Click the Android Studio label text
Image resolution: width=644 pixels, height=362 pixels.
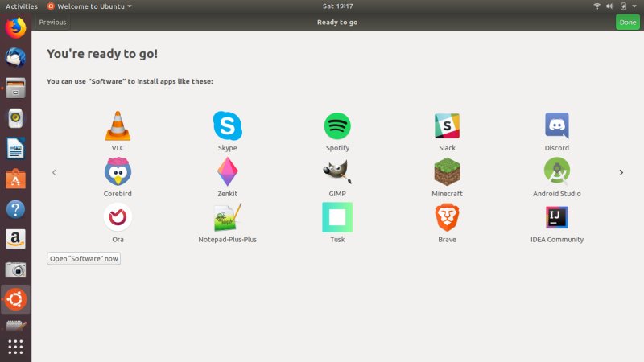click(557, 193)
